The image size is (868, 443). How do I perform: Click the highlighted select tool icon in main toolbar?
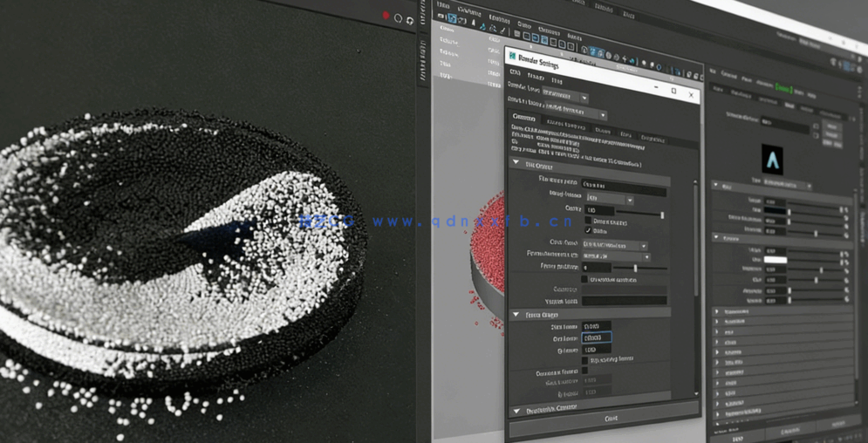tap(452, 19)
